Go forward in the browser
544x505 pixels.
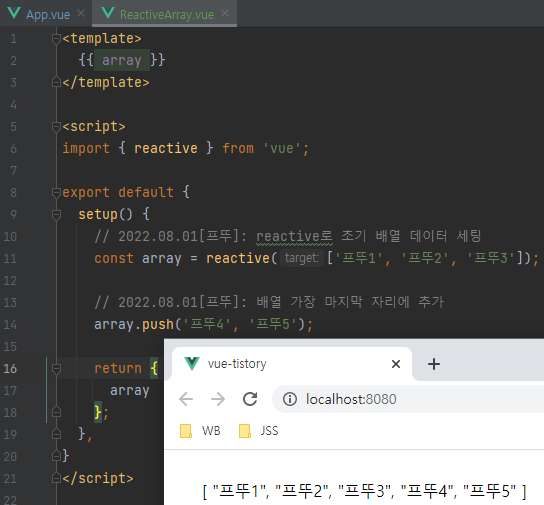[x=218, y=399]
